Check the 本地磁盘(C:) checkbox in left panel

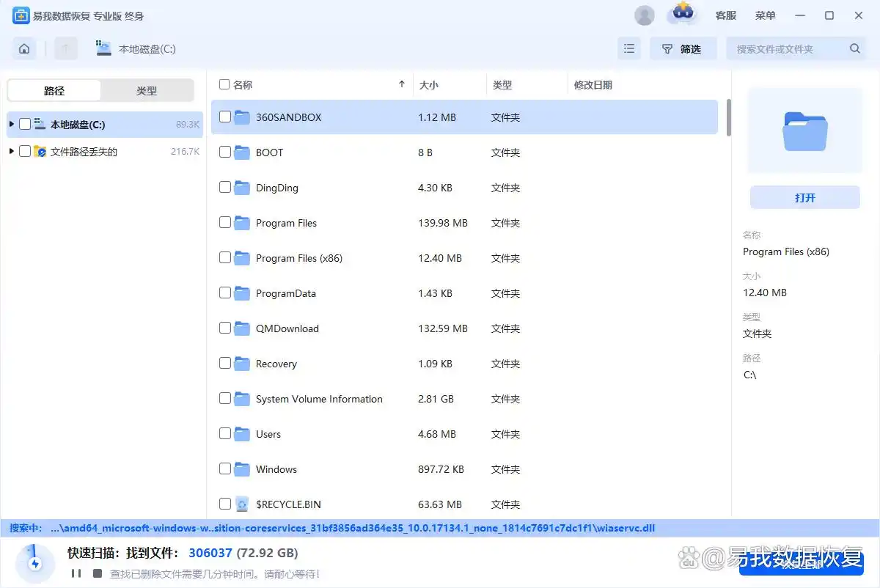[x=26, y=124]
